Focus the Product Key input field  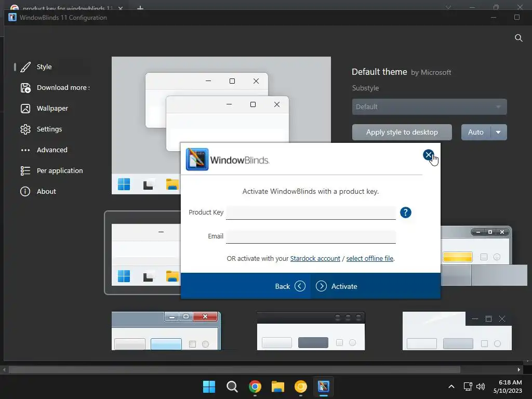point(311,212)
